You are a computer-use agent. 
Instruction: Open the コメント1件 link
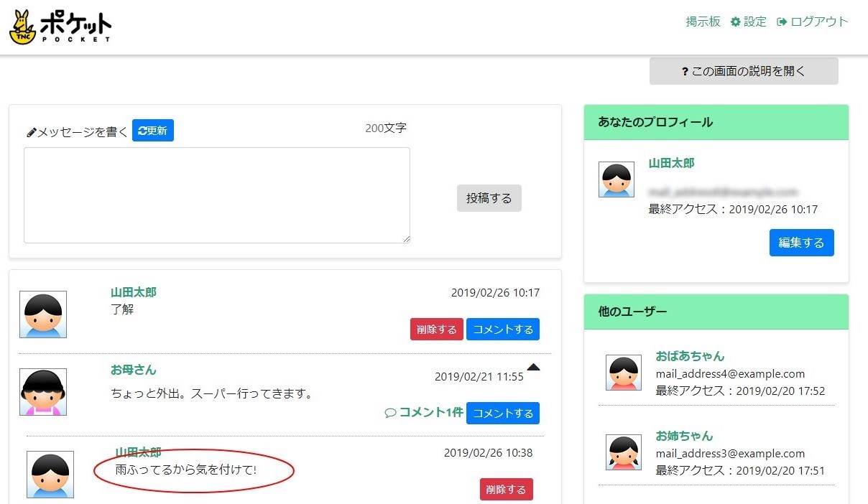[429, 413]
